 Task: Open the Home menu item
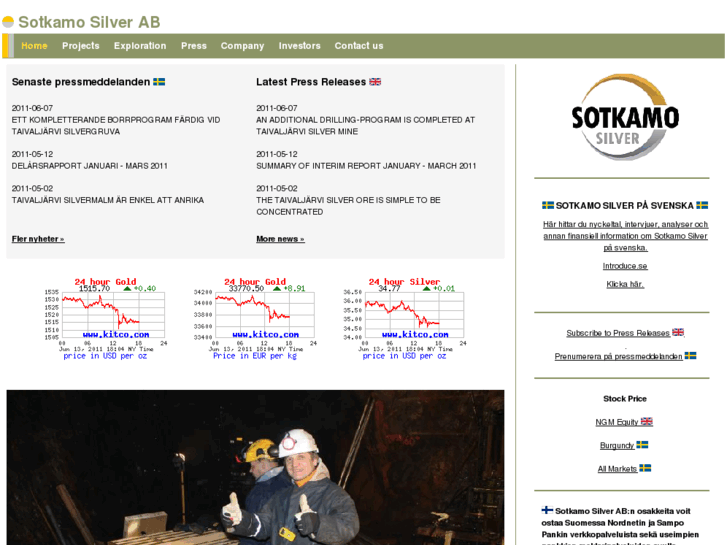click(34, 46)
